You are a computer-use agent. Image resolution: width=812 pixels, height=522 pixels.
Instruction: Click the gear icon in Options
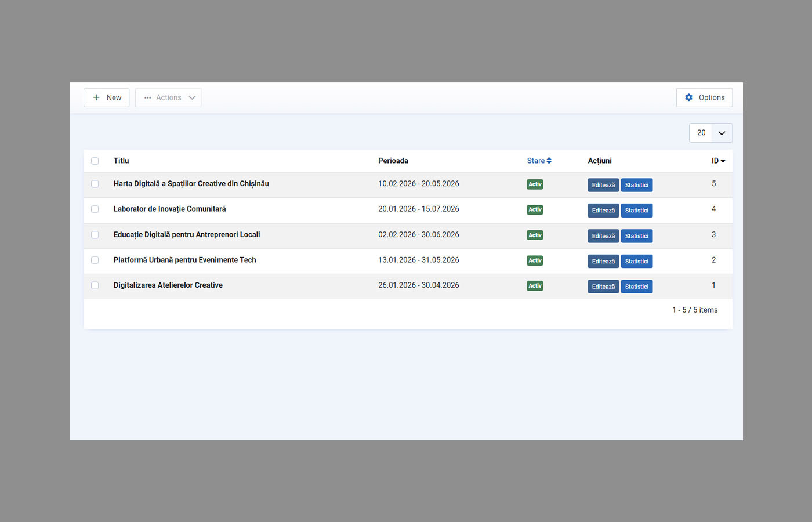(x=688, y=97)
